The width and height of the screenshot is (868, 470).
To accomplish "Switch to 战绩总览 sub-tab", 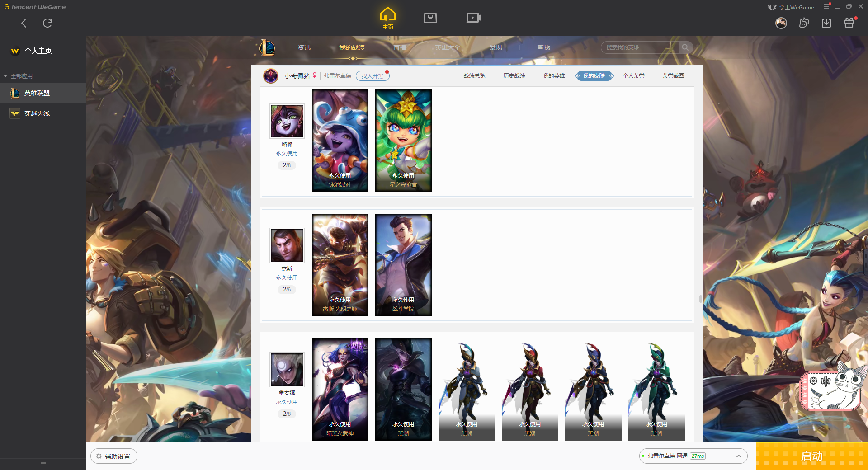I will pyautogui.click(x=474, y=76).
